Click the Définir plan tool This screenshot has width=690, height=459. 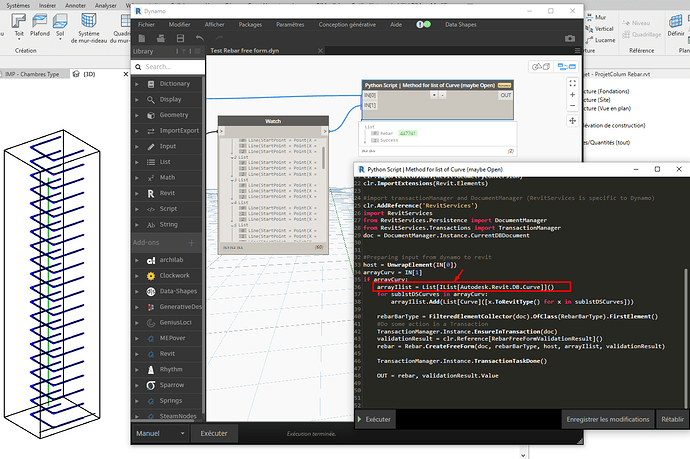(676, 25)
